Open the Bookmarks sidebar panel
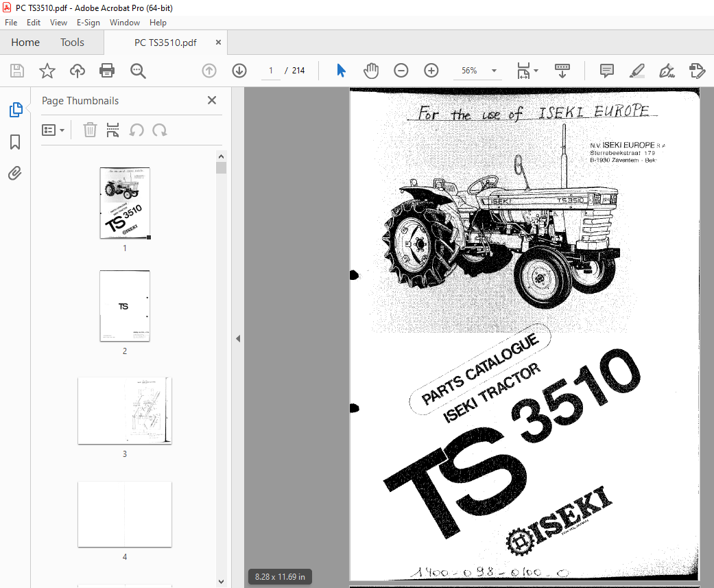 tap(15, 141)
